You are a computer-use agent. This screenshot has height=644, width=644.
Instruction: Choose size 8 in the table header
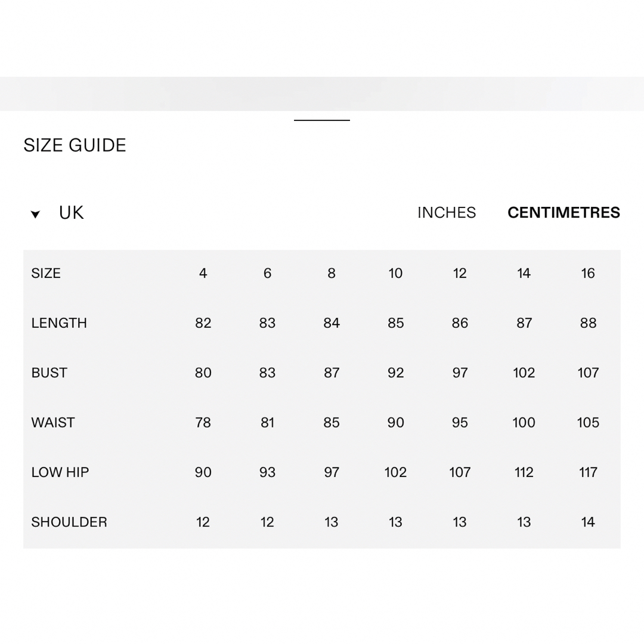[x=332, y=273]
